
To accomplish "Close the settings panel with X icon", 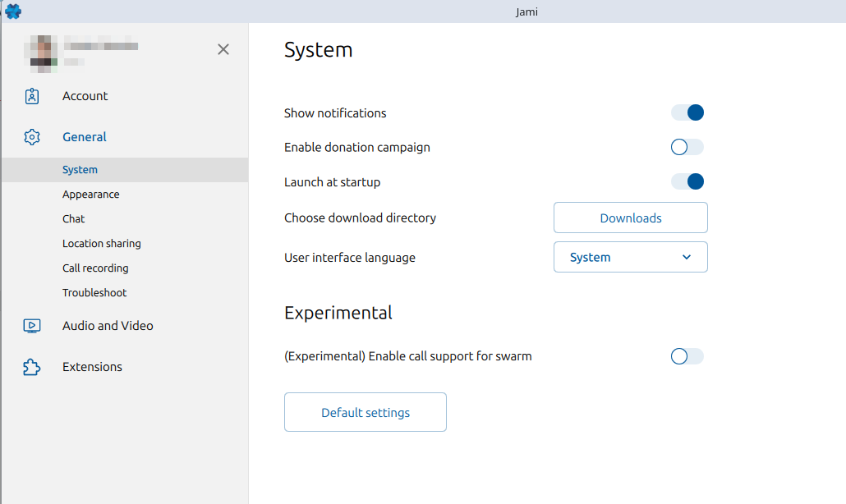I will [223, 49].
